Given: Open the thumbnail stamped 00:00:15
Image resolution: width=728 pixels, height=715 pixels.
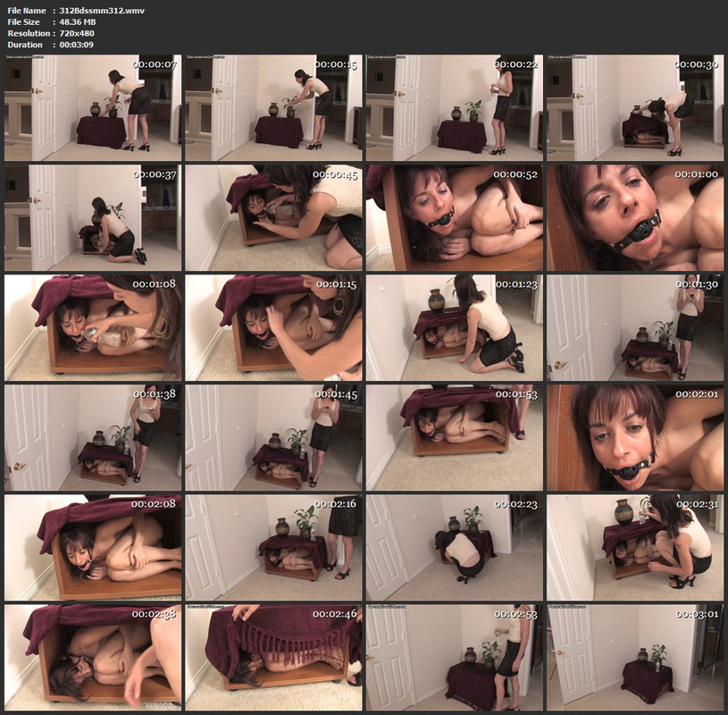Looking at the screenshot, I should (273, 108).
